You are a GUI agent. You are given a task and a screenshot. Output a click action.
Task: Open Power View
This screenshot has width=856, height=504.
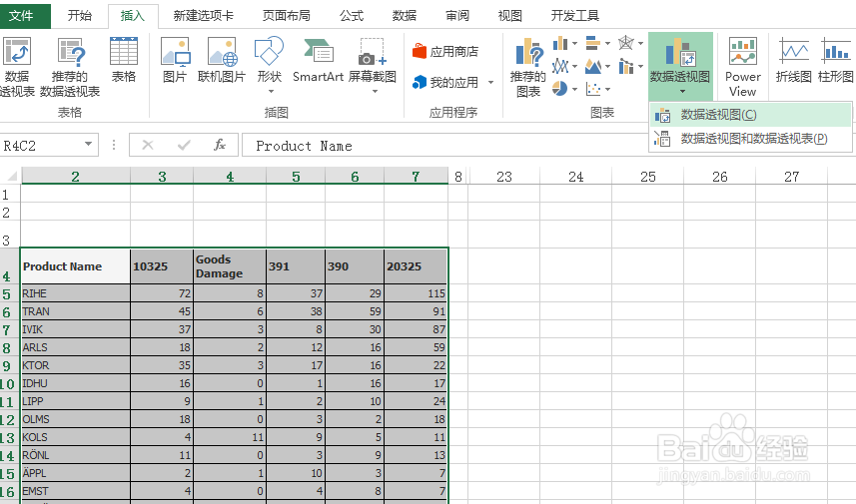(x=743, y=67)
